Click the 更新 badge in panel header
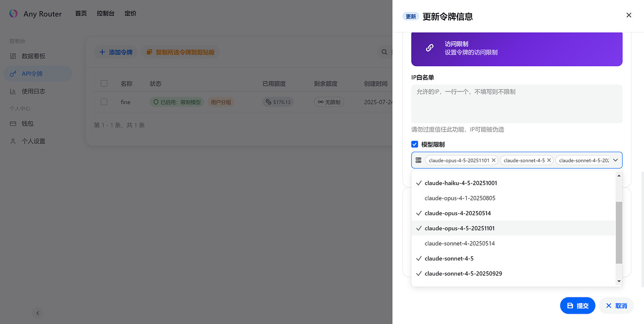 [411, 16]
